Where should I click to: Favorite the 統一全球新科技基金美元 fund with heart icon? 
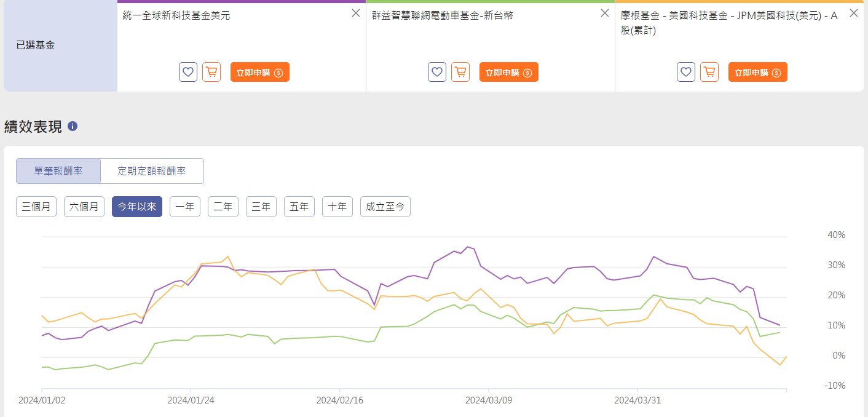point(188,72)
